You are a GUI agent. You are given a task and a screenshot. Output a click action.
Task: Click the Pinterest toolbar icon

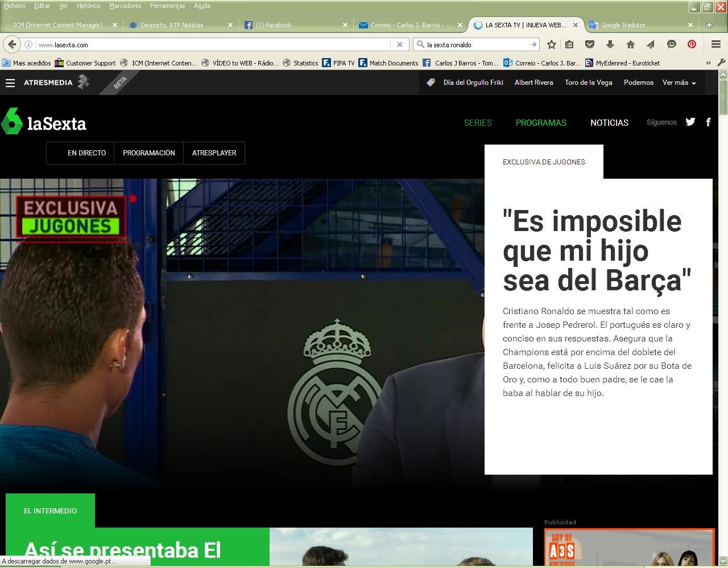click(692, 44)
